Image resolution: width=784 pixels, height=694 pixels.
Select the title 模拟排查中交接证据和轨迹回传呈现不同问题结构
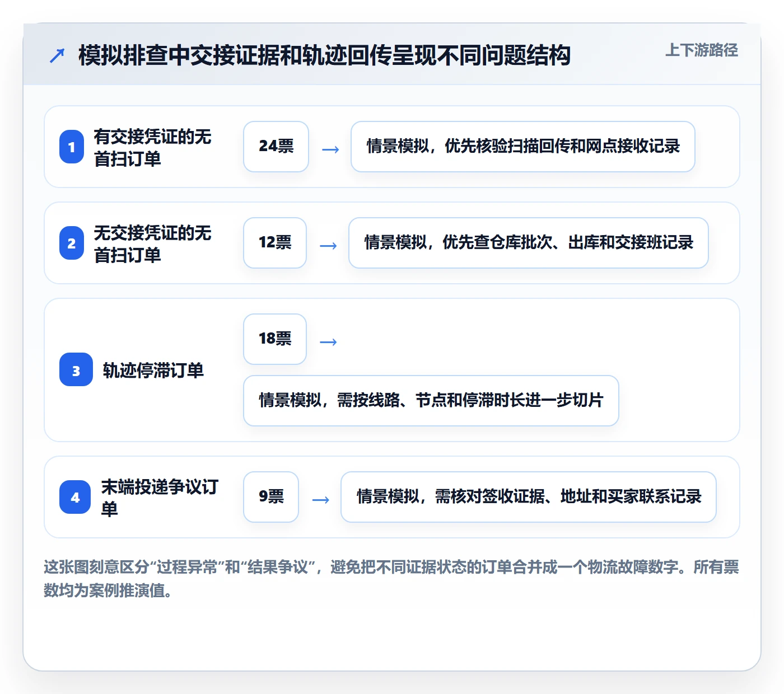click(324, 55)
